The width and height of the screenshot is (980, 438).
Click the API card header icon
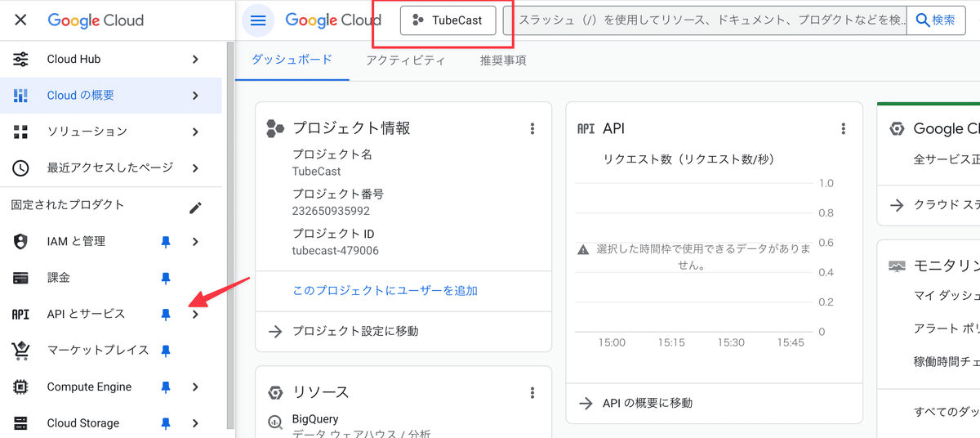point(586,128)
